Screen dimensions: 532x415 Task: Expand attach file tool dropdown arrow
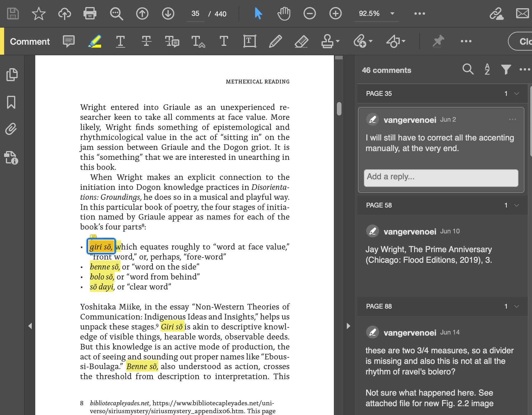click(x=371, y=41)
